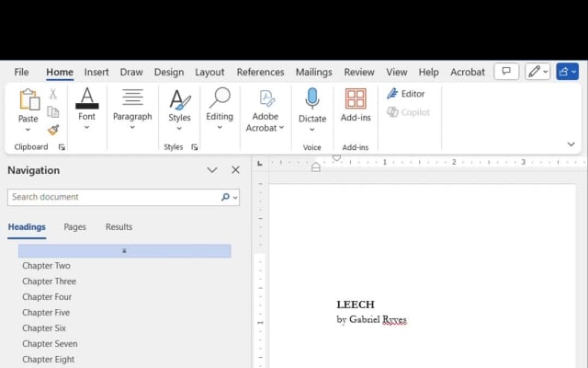This screenshot has width=588, height=368.
Task: Open the Mailings tab
Action: pyautogui.click(x=314, y=72)
